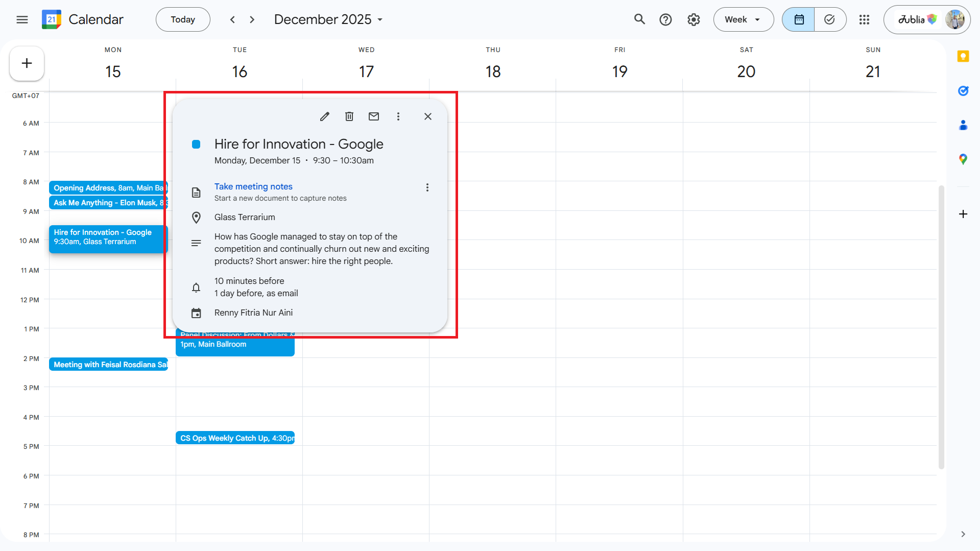Select Thursday 18 day header
980x551 pixels.
coord(493,71)
